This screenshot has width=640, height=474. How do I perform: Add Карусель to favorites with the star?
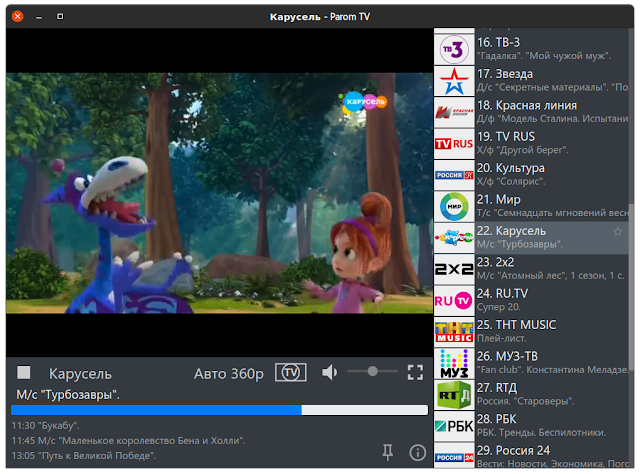tap(618, 231)
